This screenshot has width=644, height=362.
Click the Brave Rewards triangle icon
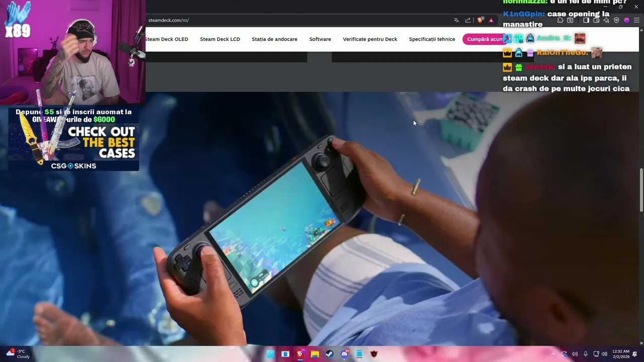[491, 20]
